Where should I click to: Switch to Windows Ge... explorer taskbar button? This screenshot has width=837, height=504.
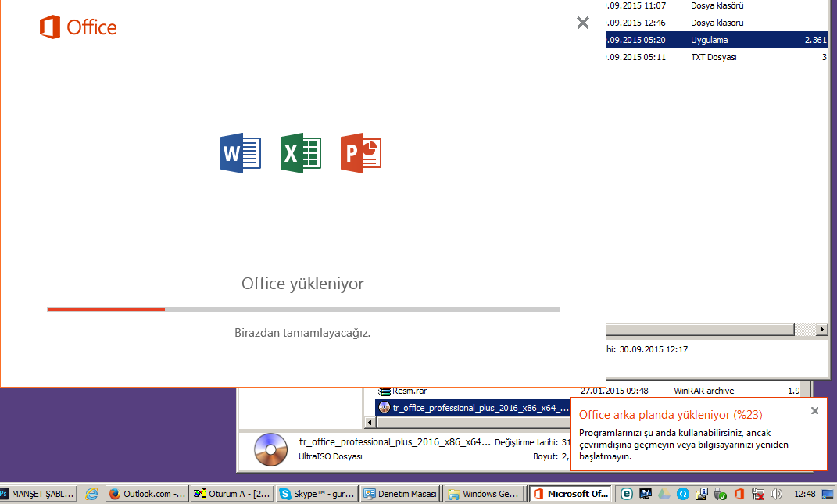pyautogui.click(x=485, y=494)
